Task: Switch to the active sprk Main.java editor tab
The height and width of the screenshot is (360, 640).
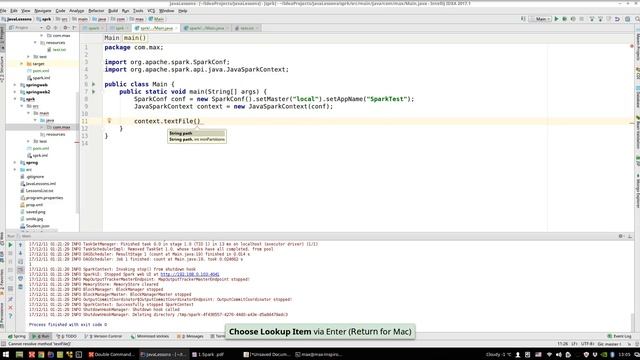Action: tap(156, 28)
